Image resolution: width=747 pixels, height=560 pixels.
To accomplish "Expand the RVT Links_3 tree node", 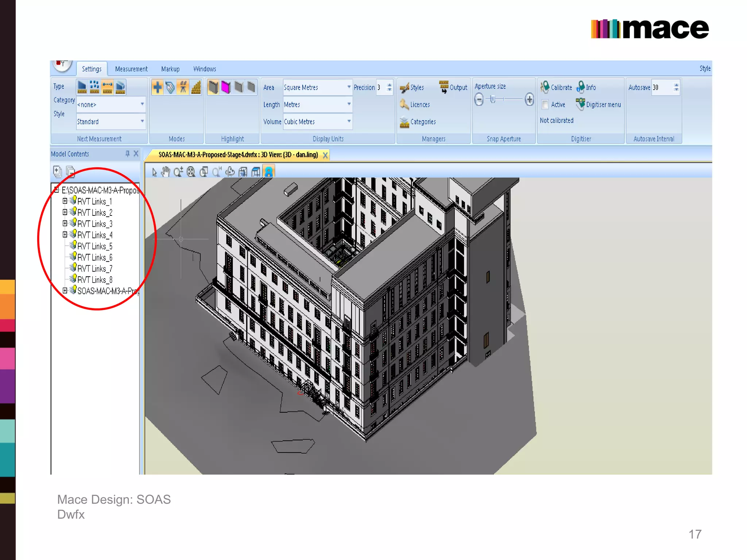I will [65, 223].
